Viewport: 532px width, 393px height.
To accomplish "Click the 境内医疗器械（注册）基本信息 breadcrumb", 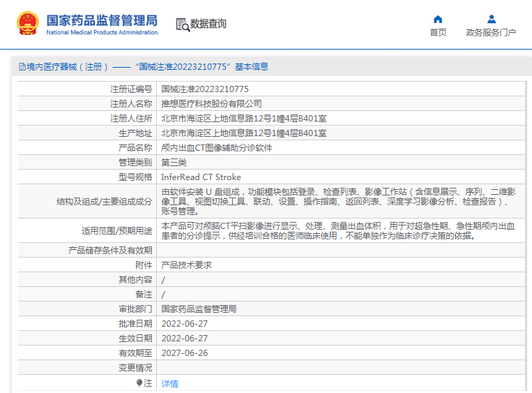I will [147, 66].
